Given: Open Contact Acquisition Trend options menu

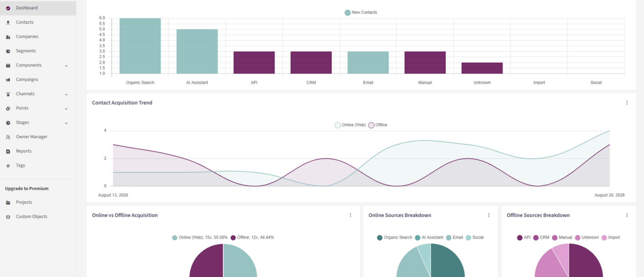Looking at the screenshot, I should point(627,103).
